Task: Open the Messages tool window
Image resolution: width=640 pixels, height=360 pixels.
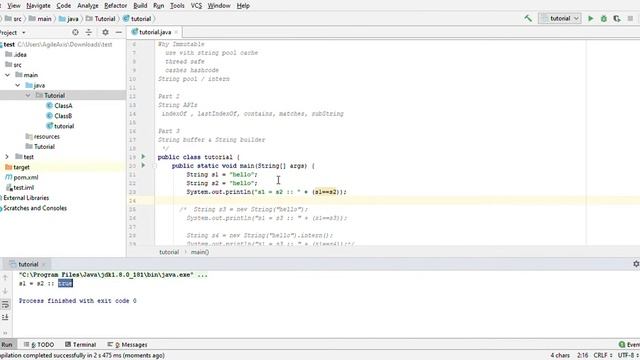Action: [127, 344]
